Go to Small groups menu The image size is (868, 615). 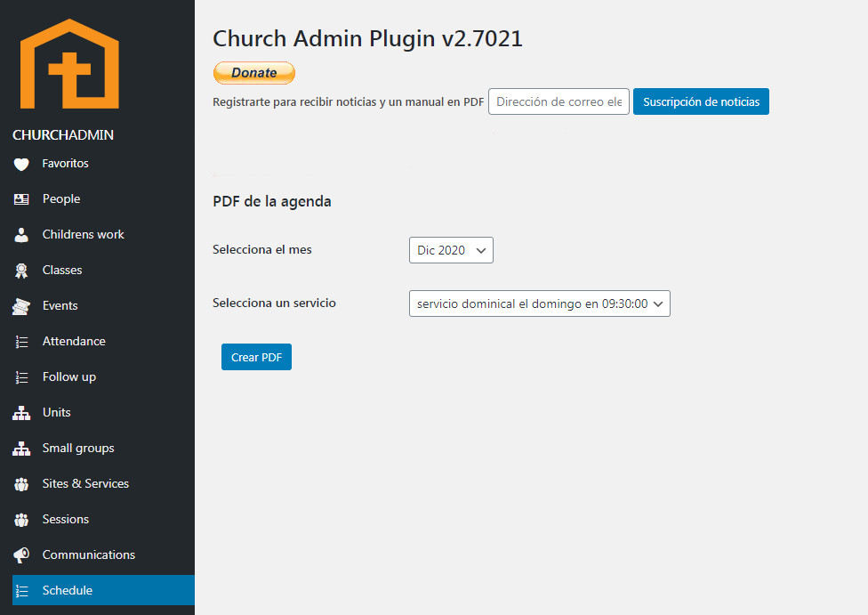(78, 449)
